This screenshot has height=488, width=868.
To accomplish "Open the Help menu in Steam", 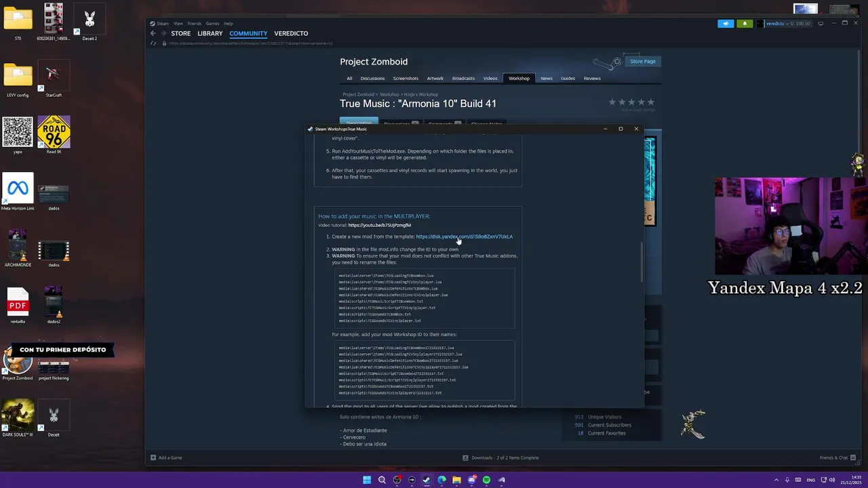I will pyautogui.click(x=229, y=24).
